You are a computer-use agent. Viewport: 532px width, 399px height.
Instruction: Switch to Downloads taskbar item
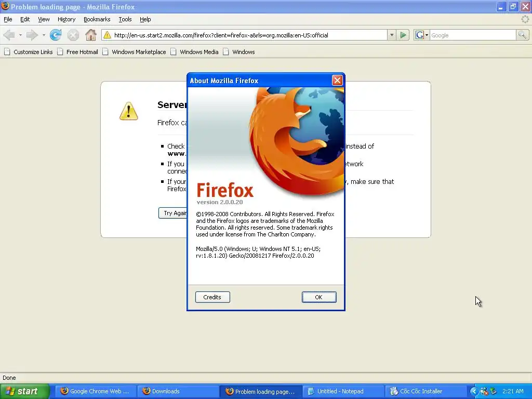[178, 391]
